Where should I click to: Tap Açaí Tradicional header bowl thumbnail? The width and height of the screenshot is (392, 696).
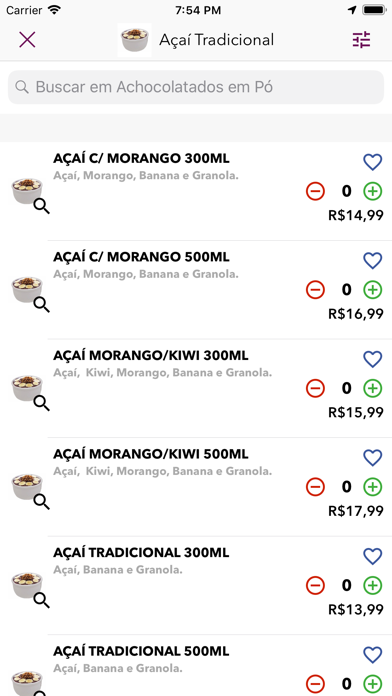click(x=135, y=40)
